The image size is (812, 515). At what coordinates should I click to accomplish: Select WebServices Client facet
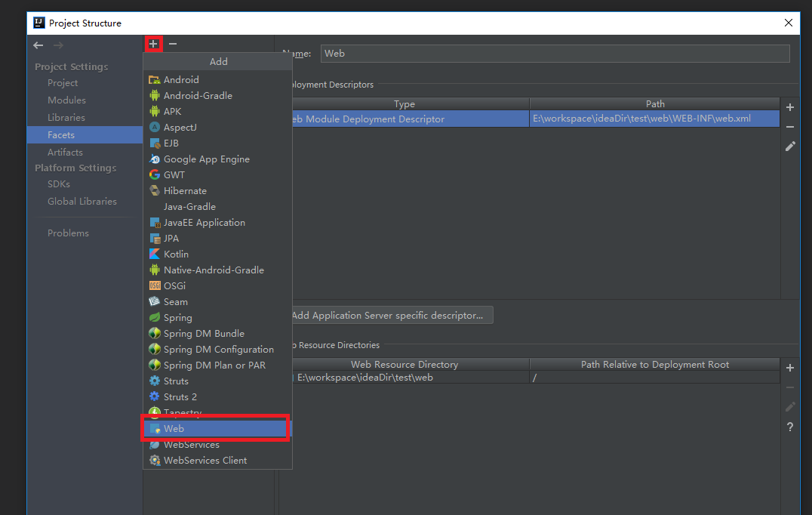(x=217, y=461)
